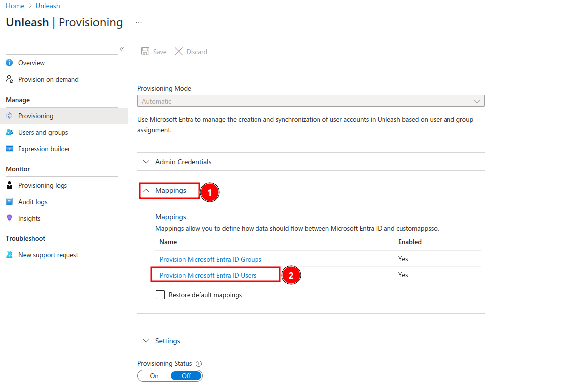
Task: Turn Provisioning Status to On
Action: tap(154, 376)
